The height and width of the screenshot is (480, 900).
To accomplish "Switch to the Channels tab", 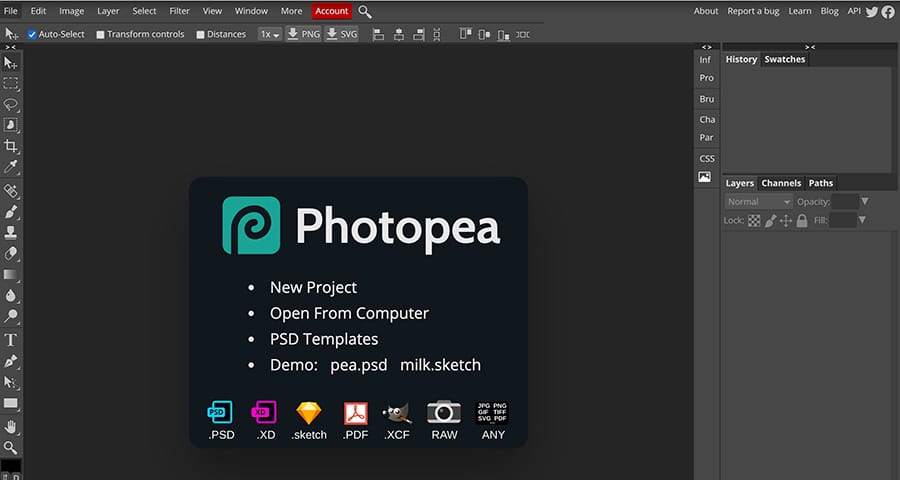I will (x=781, y=183).
